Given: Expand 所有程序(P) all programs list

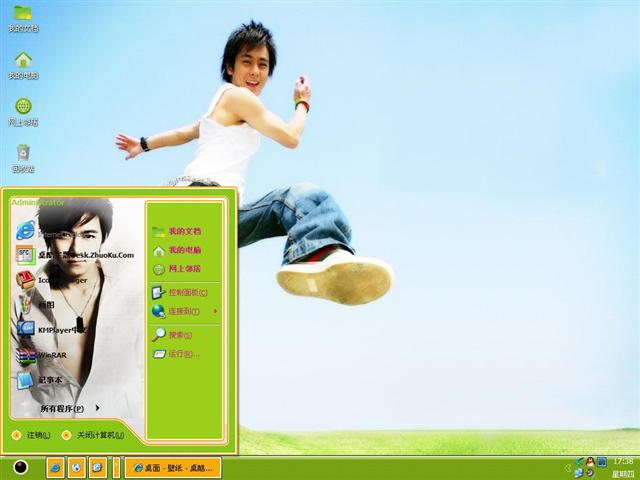Looking at the screenshot, I should 70,408.
